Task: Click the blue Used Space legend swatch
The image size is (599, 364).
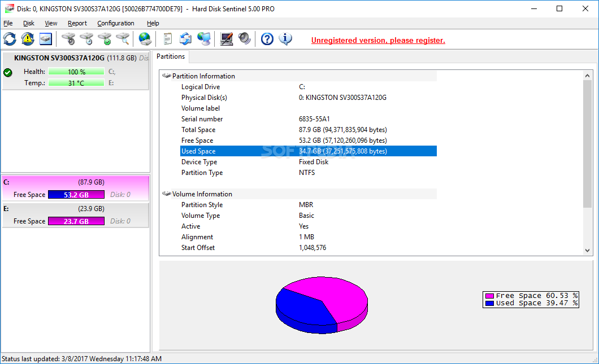Action: pyautogui.click(x=489, y=303)
